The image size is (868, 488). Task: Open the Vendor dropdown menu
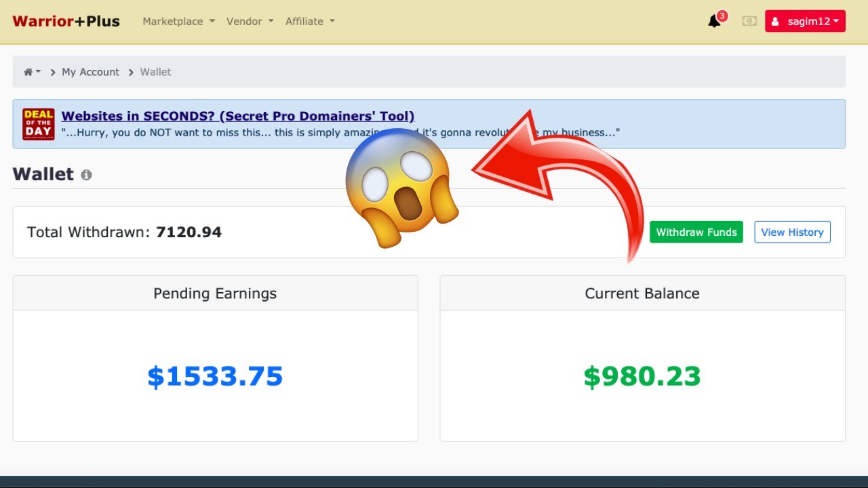pos(250,21)
